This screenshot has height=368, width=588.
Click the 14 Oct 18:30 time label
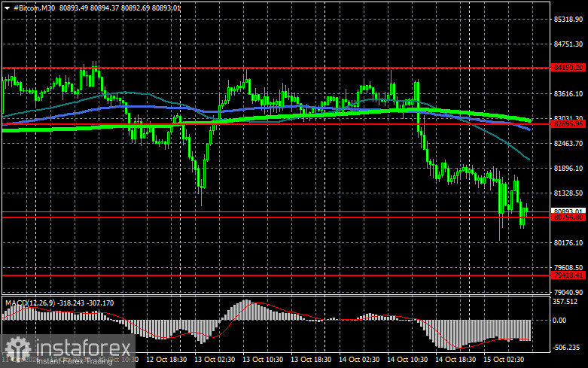tap(455, 360)
